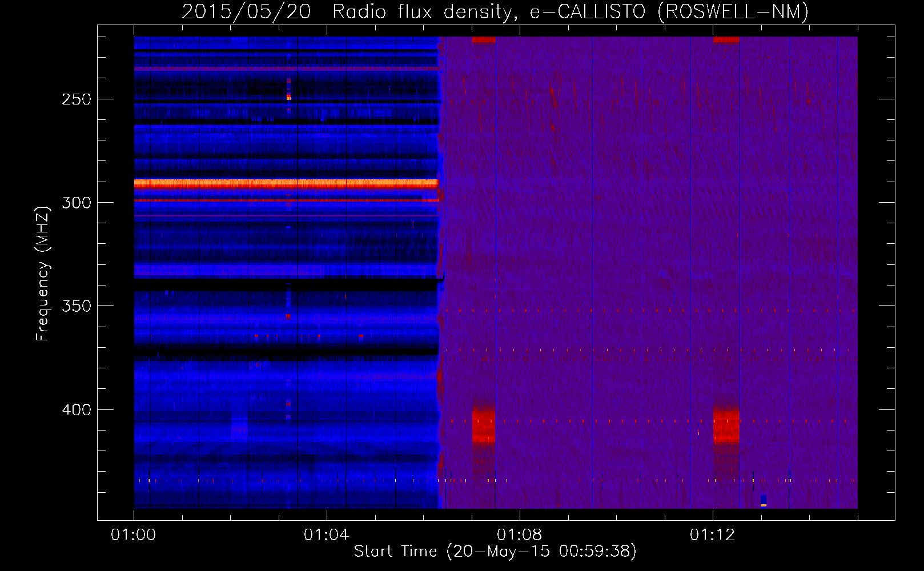Click the red patch at top near 01:07
The height and width of the screenshot is (571, 924).
tap(484, 39)
